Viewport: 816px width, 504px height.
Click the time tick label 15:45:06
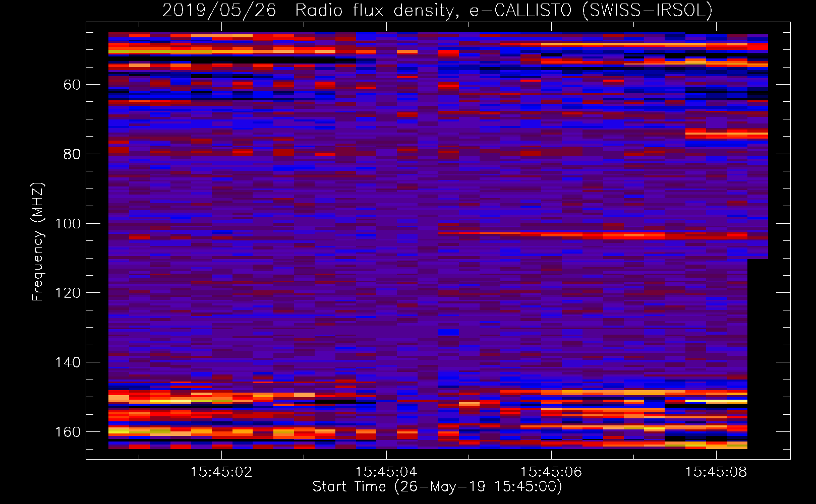(551, 472)
